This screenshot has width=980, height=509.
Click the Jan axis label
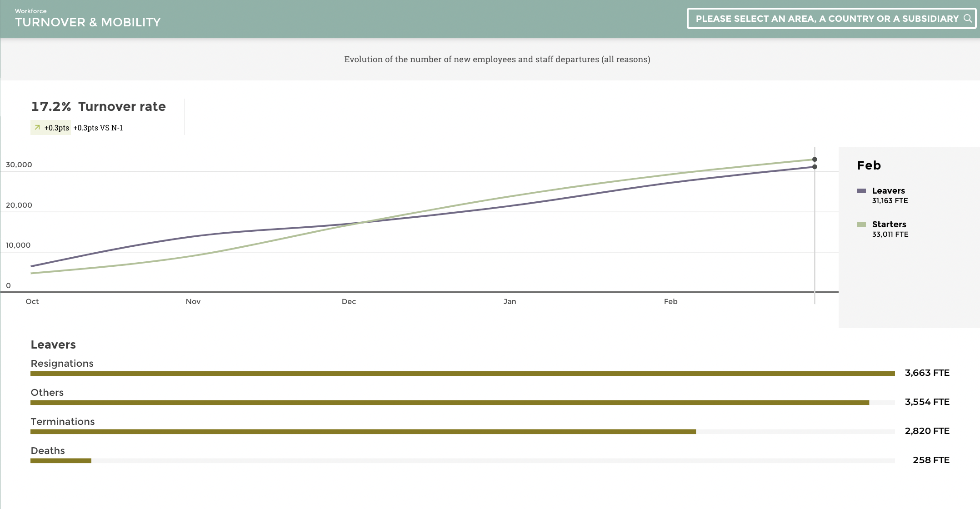pos(510,302)
